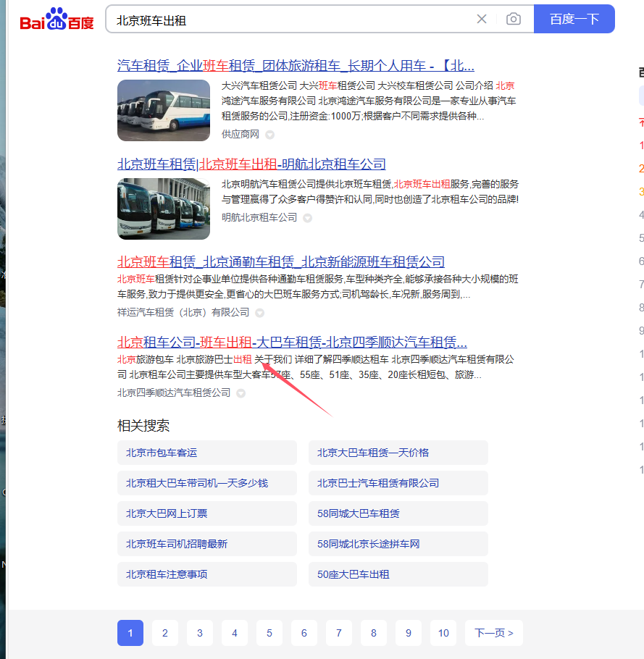This screenshot has width=644, height=659.
Task: Click the 明航北京租车公司 source name
Action: (x=259, y=218)
